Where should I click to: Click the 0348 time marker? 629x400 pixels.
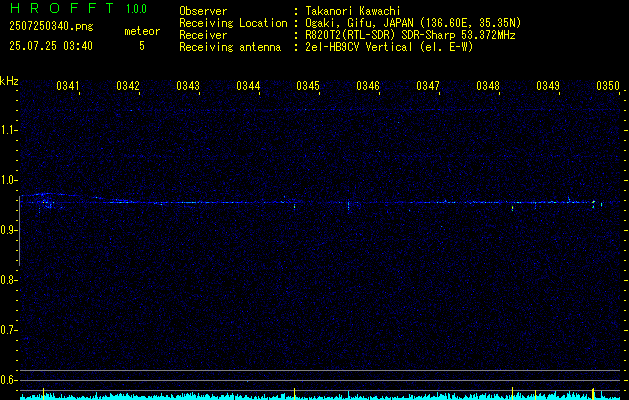tap(488, 85)
